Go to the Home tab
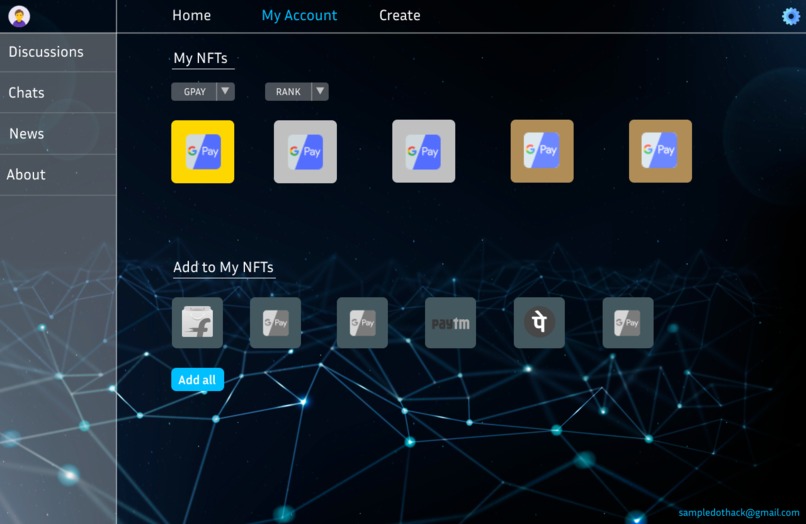This screenshot has height=524, width=806. tap(191, 15)
